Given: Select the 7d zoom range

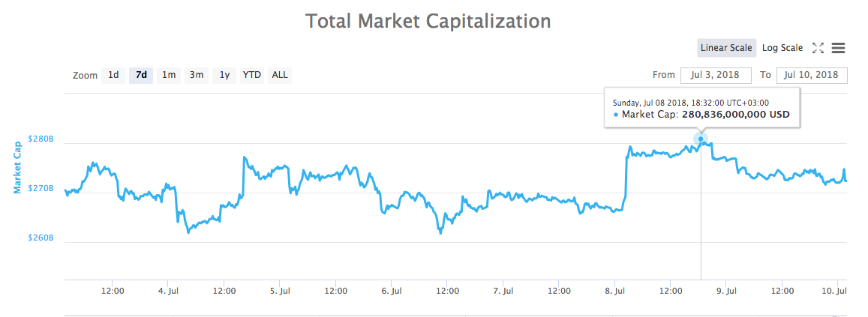Looking at the screenshot, I should tap(141, 75).
